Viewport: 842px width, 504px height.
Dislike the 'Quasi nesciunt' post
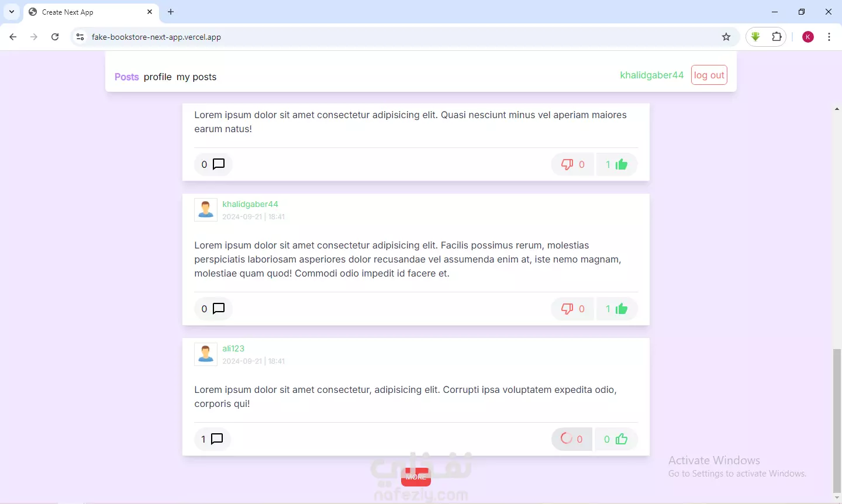coord(573,164)
